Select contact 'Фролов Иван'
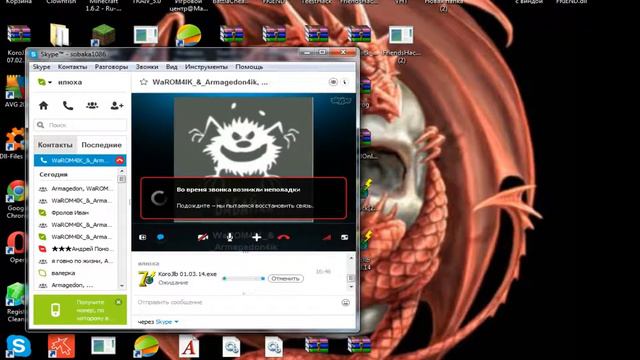Image resolution: width=640 pixels, height=360 pixels. coord(76,213)
